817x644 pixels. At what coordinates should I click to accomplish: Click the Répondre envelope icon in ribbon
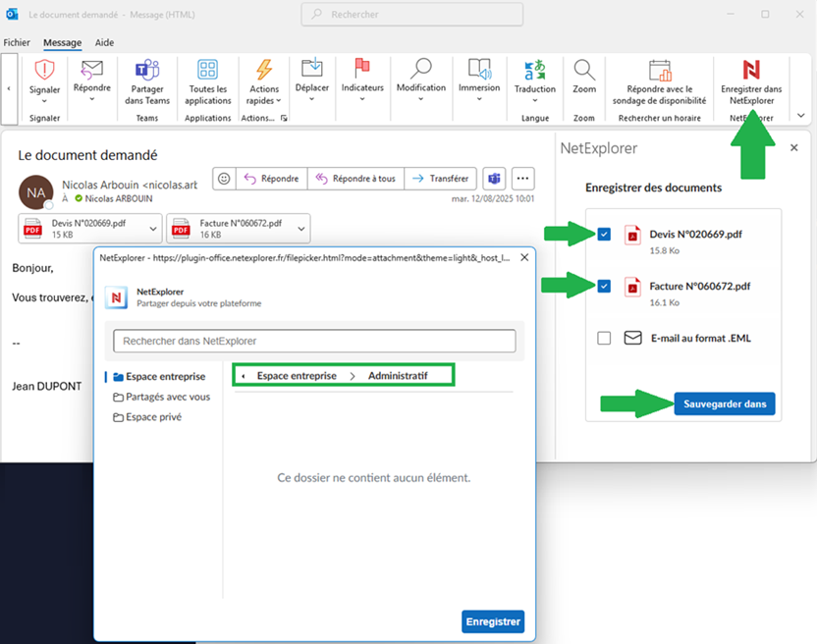pos(91,70)
